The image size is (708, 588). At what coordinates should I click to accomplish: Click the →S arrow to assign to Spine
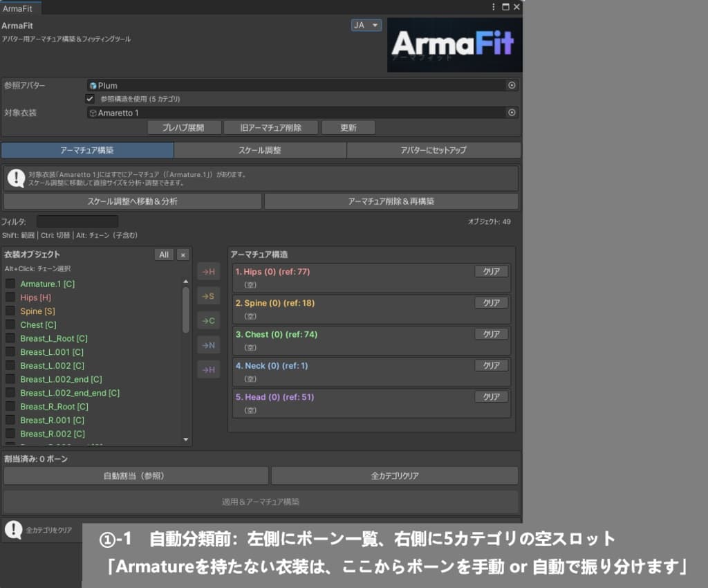point(209,296)
